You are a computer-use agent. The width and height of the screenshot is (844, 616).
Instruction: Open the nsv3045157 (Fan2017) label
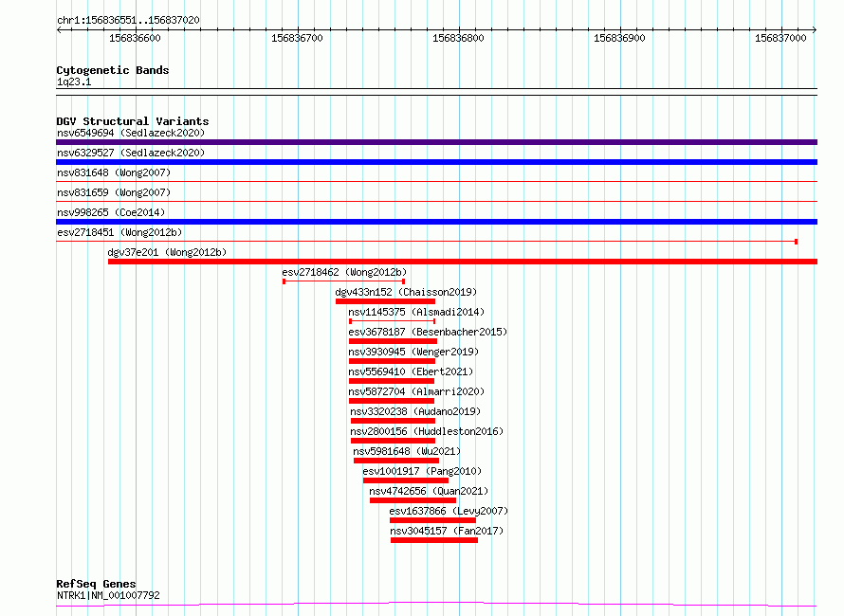tap(447, 531)
